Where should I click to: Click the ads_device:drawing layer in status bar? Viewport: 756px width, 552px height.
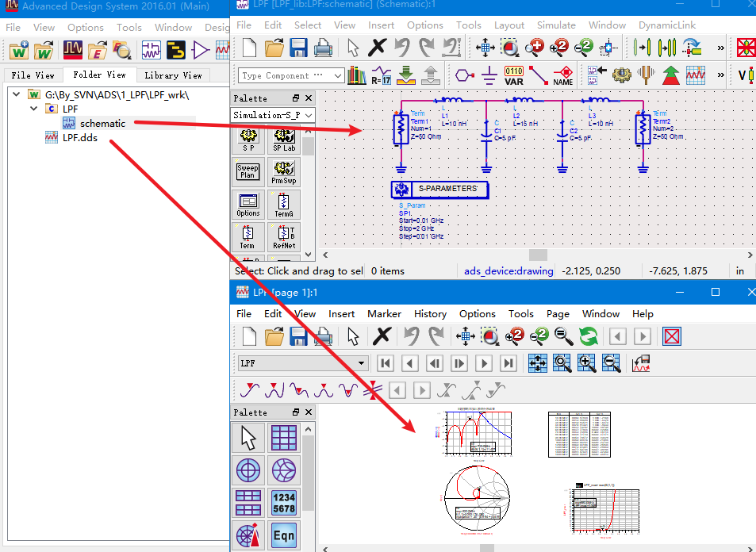[508, 271]
